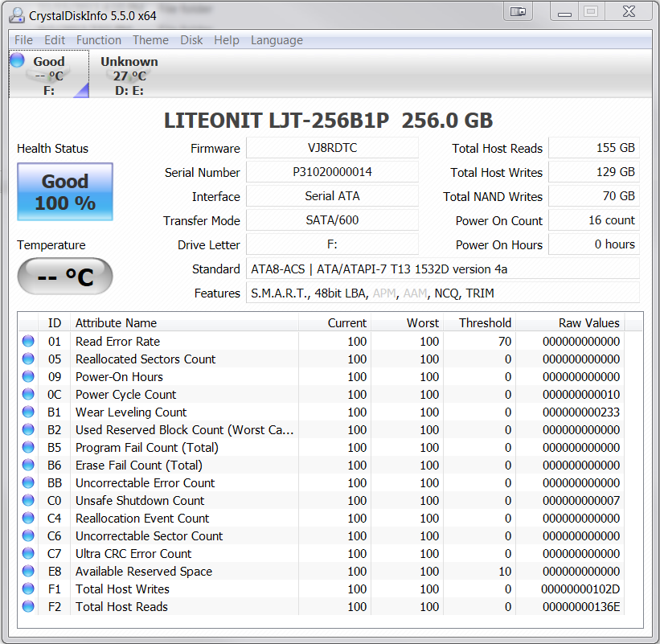
Task: Click the temperature display button
Action: click(65, 277)
